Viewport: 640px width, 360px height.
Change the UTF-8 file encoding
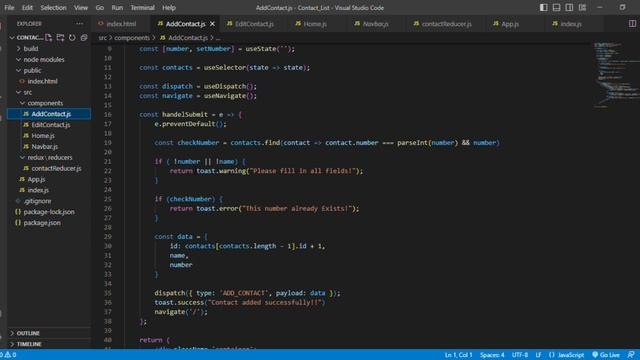click(520, 355)
